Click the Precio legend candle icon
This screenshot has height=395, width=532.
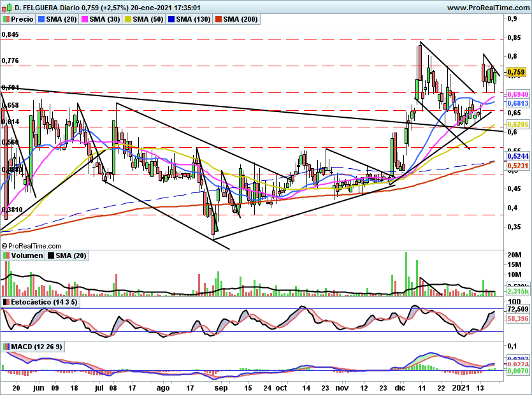6,19
